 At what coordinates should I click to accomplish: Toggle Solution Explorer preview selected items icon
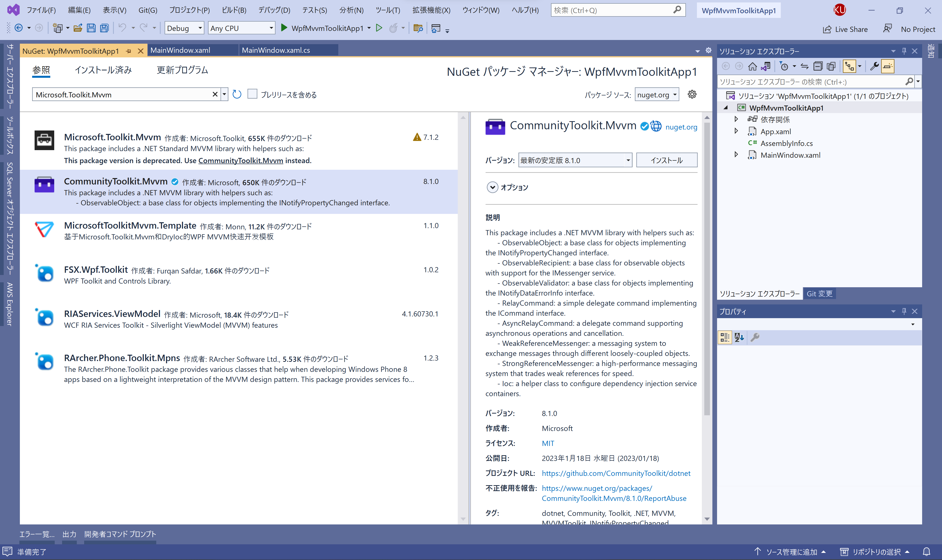888,66
